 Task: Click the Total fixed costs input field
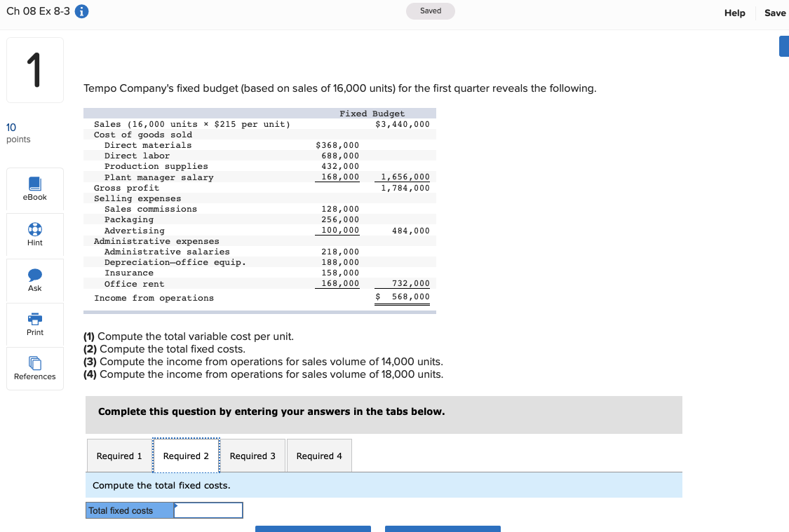click(x=208, y=510)
